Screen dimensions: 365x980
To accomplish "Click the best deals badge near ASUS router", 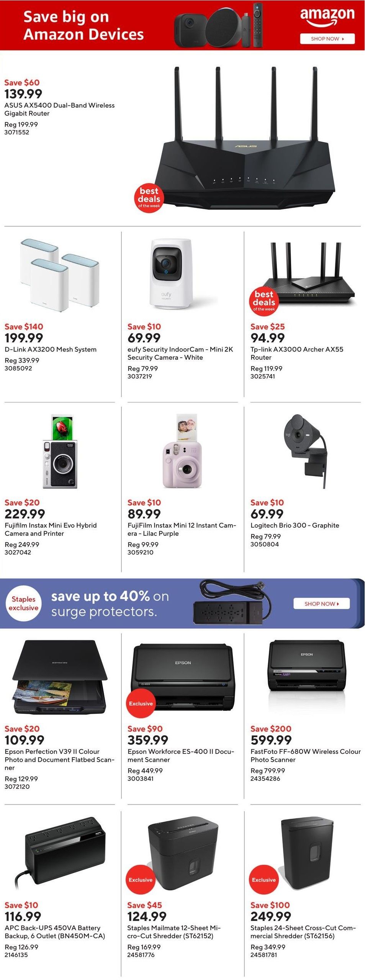I will point(149,198).
